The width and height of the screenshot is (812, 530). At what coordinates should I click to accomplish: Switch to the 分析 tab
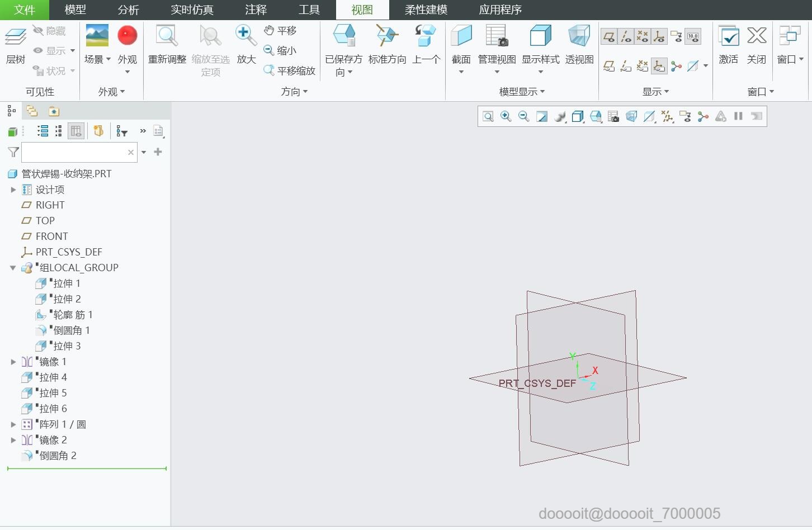click(129, 10)
